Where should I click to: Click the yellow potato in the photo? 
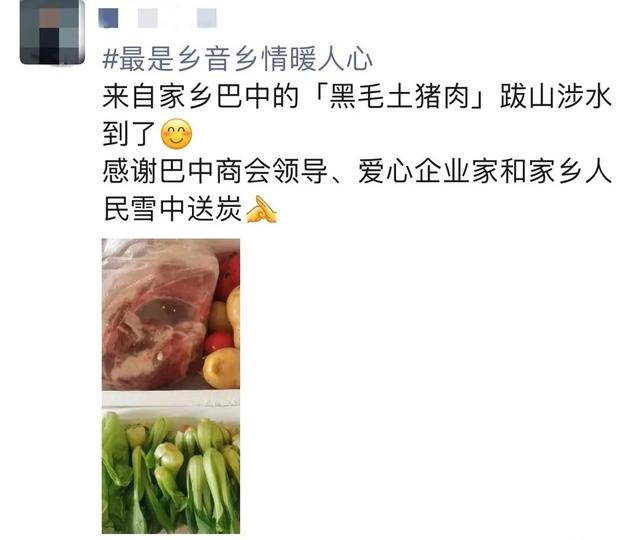[222, 368]
